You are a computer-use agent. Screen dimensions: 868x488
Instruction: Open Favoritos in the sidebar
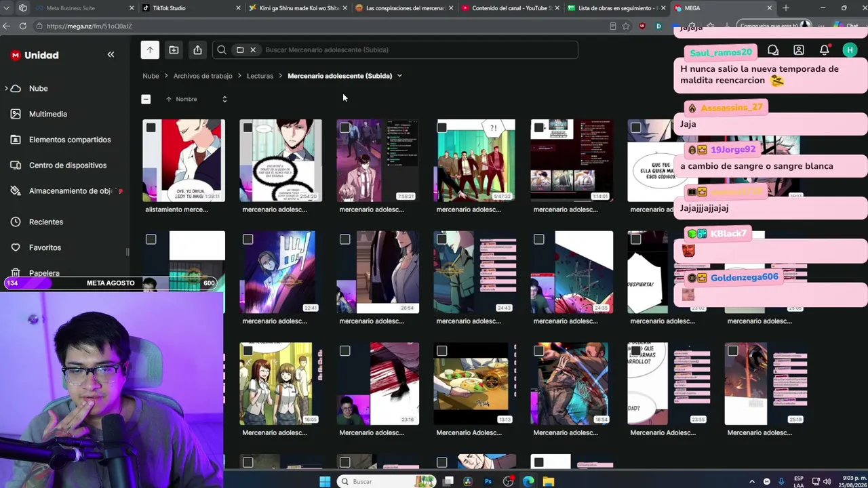point(45,247)
